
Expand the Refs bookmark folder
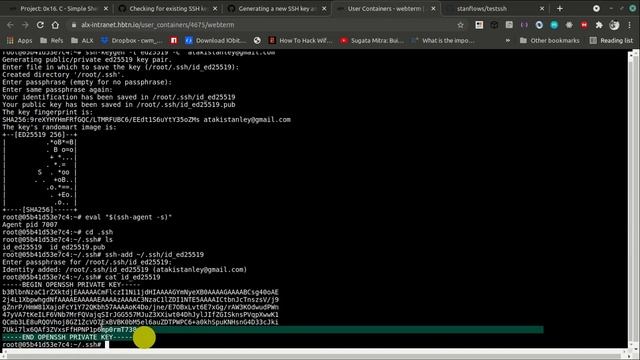click(51, 40)
